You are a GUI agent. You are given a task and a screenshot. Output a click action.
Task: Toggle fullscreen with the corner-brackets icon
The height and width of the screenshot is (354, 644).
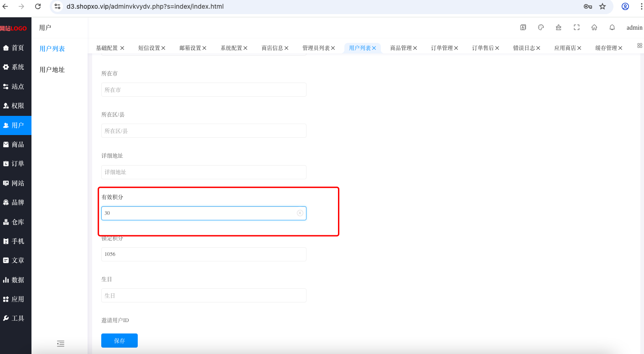click(x=576, y=27)
